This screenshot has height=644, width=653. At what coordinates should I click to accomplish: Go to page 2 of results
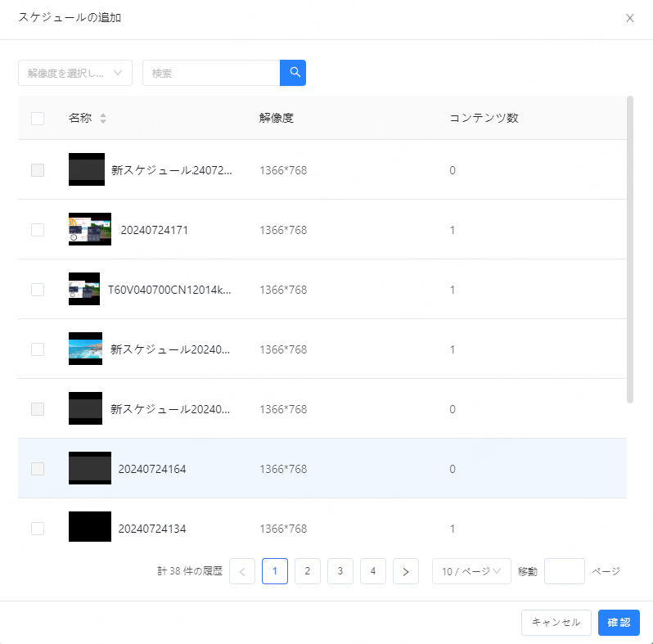(x=308, y=571)
